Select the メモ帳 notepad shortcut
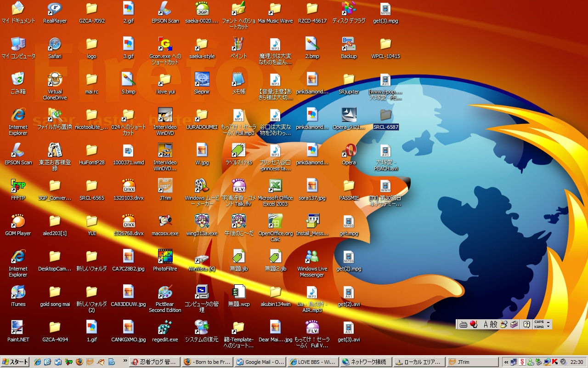The image size is (588, 368). click(x=238, y=83)
